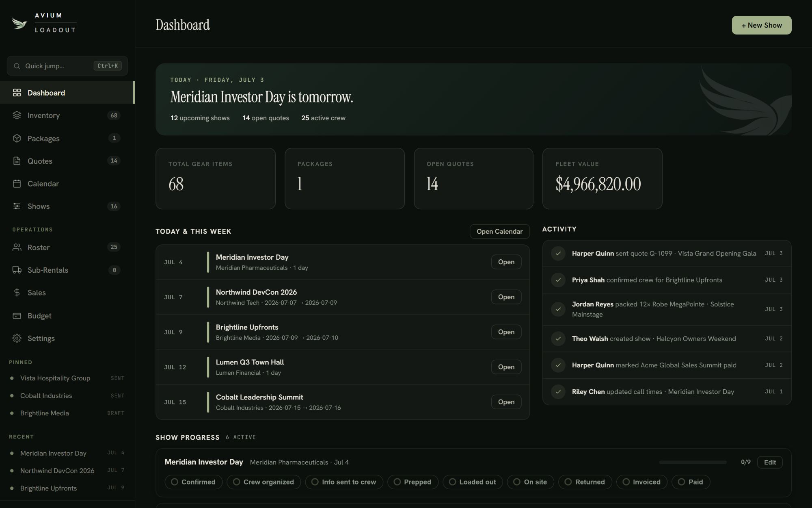
Task: Navigate to Shows
Action: (x=67, y=206)
